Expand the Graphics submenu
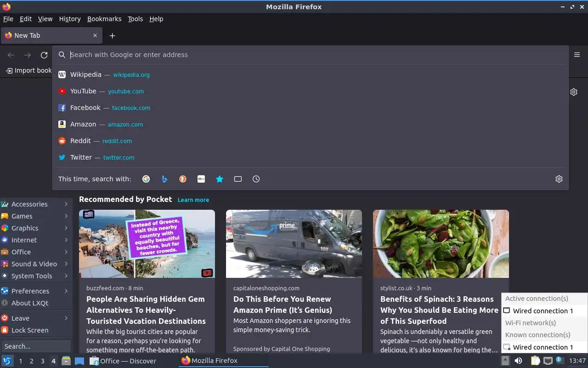Viewport: 588px width, 368px height. pos(36,228)
